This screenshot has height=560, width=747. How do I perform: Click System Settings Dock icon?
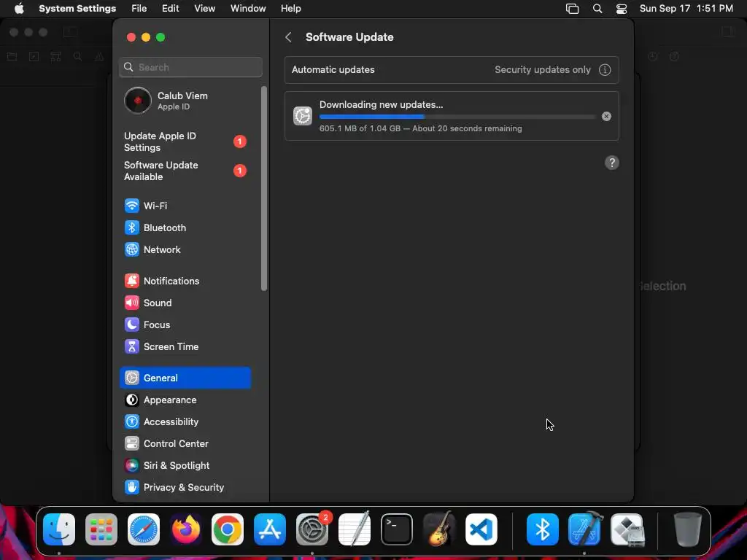pyautogui.click(x=312, y=529)
